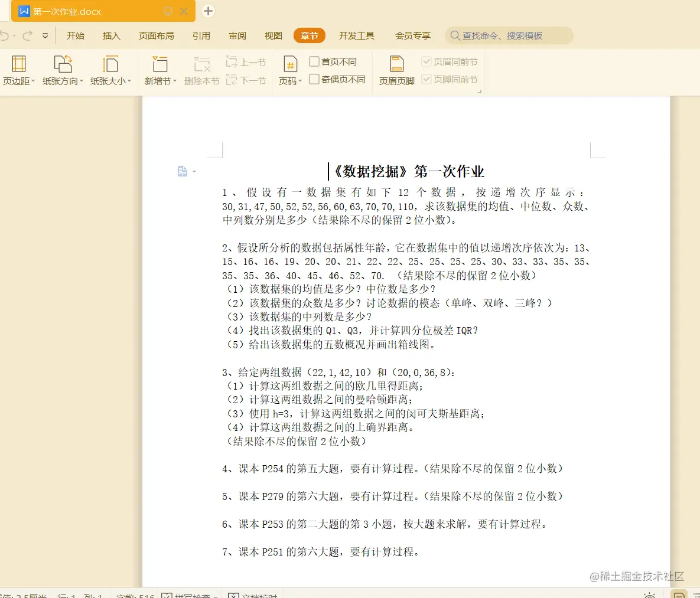This screenshot has width=700, height=598.
Task: Click the 页码 page number icon
Action: 290,64
